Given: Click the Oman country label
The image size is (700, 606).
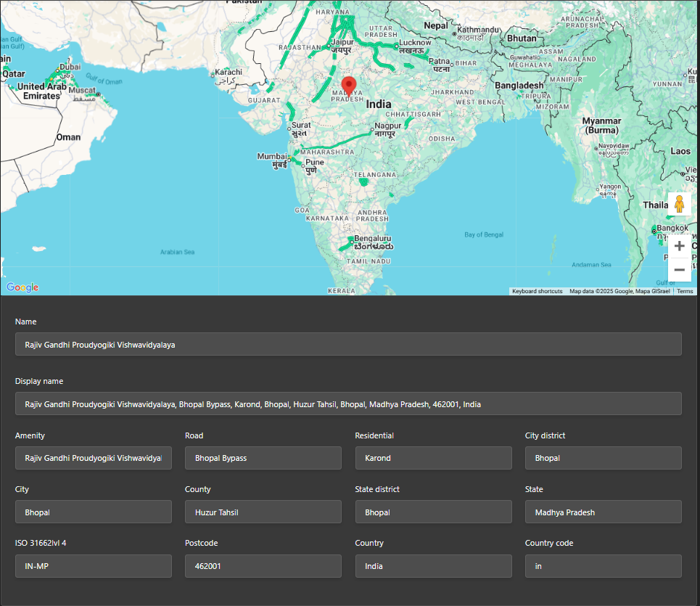Looking at the screenshot, I should coord(68,137).
